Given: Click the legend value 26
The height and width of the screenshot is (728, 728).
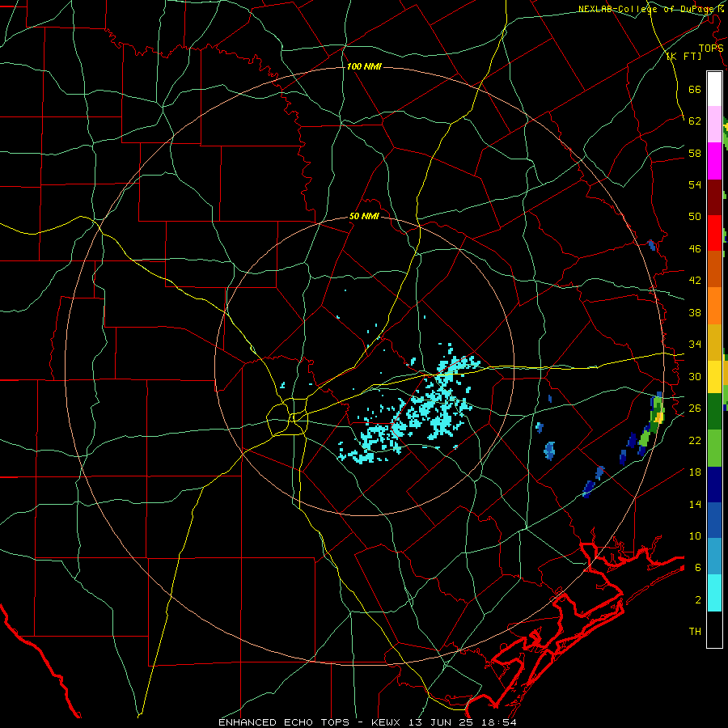Looking at the screenshot, I should coord(695,408).
